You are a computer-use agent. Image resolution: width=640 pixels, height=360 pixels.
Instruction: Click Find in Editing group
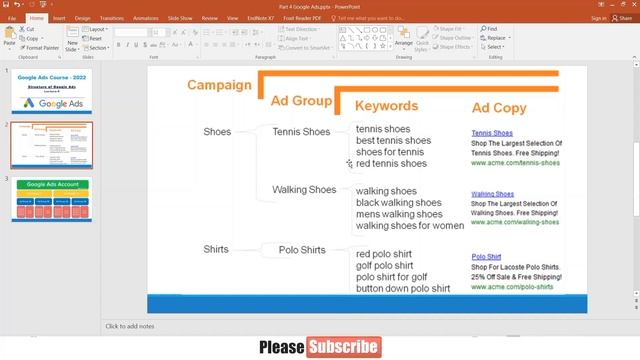(489, 29)
